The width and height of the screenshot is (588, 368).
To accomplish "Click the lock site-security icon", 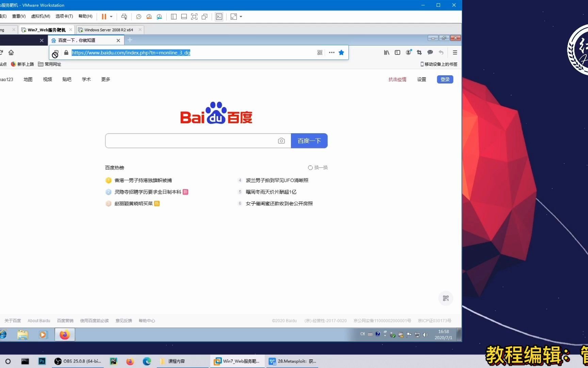I will click(x=66, y=52).
